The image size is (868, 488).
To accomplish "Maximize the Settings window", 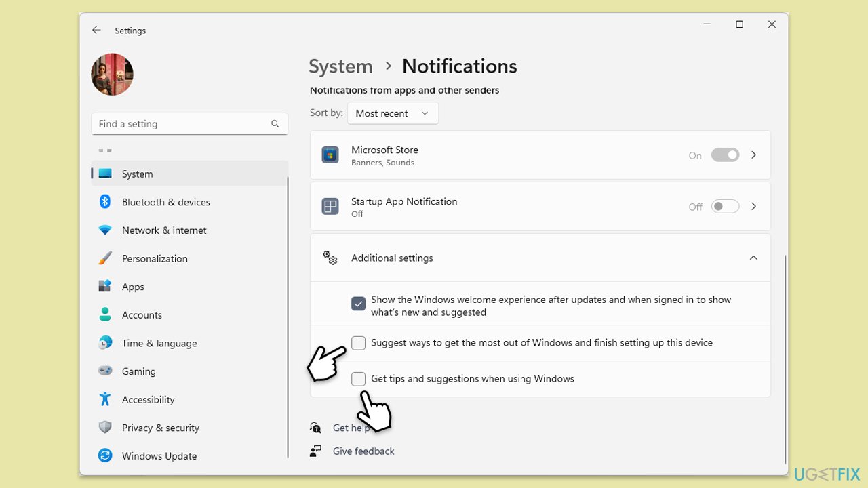I will (x=739, y=24).
